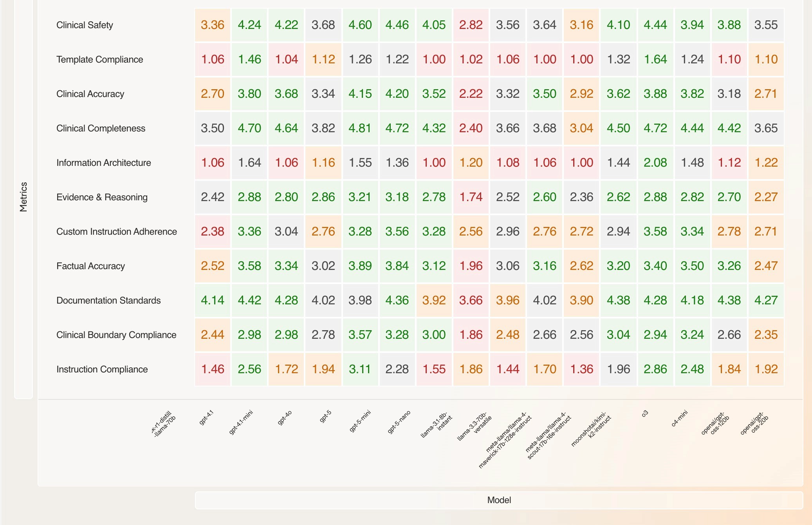Click the o3 model axis label

(x=645, y=414)
